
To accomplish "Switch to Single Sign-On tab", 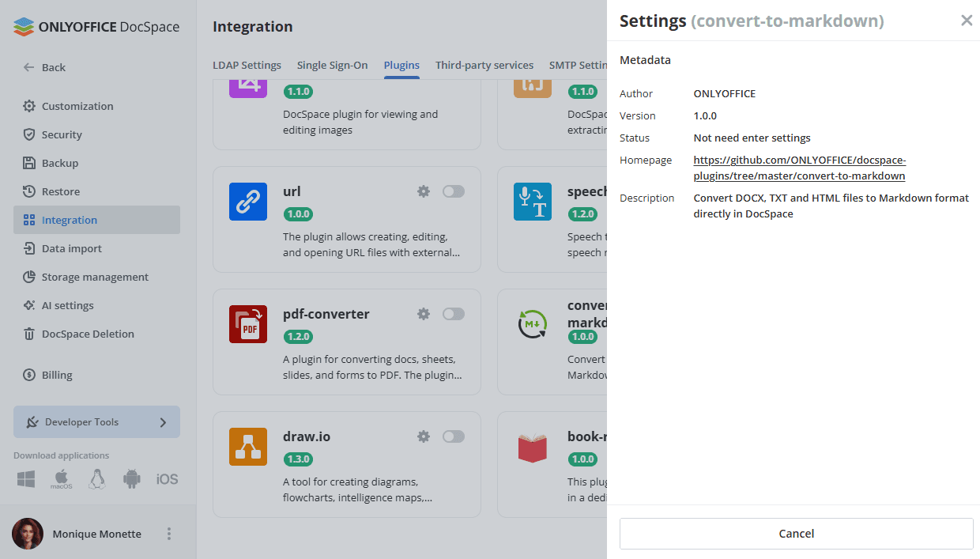I will (332, 66).
